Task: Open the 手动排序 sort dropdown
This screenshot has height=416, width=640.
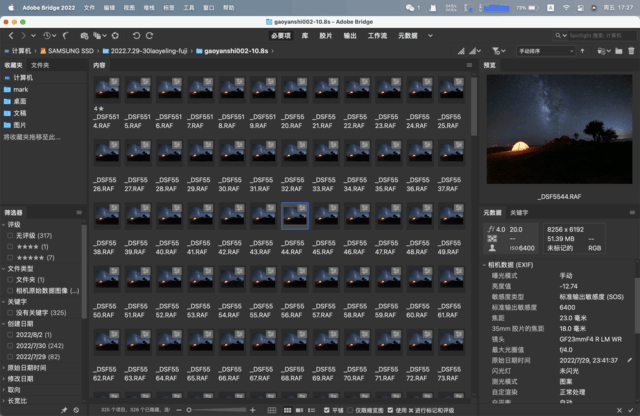Action: (x=546, y=51)
